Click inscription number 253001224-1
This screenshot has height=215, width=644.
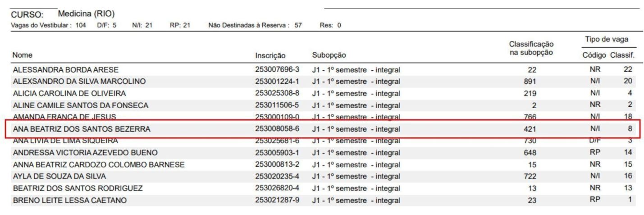(x=277, y=82)
